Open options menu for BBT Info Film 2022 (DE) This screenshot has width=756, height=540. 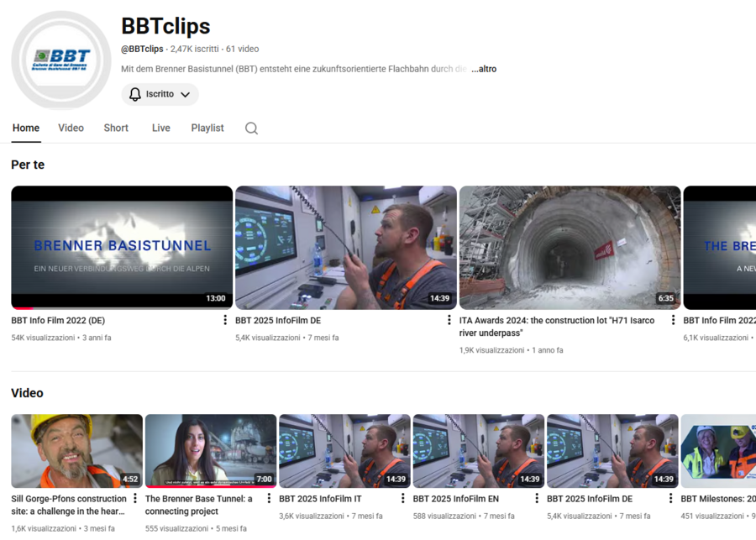tap(225, 320)
